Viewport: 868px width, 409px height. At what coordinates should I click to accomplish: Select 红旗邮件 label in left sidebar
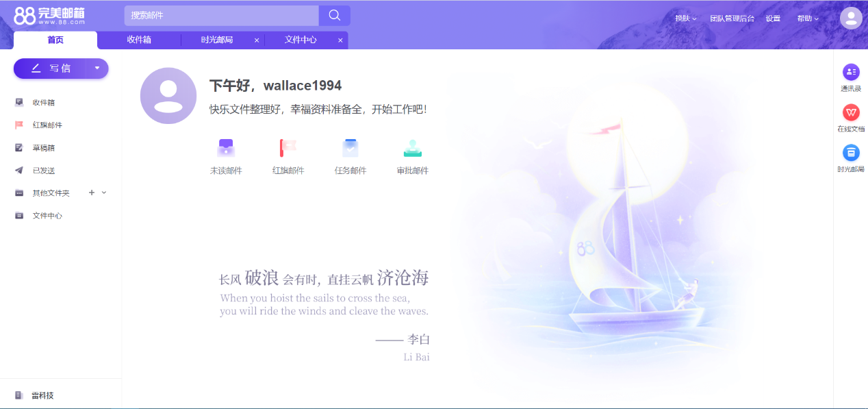(47, 125)
